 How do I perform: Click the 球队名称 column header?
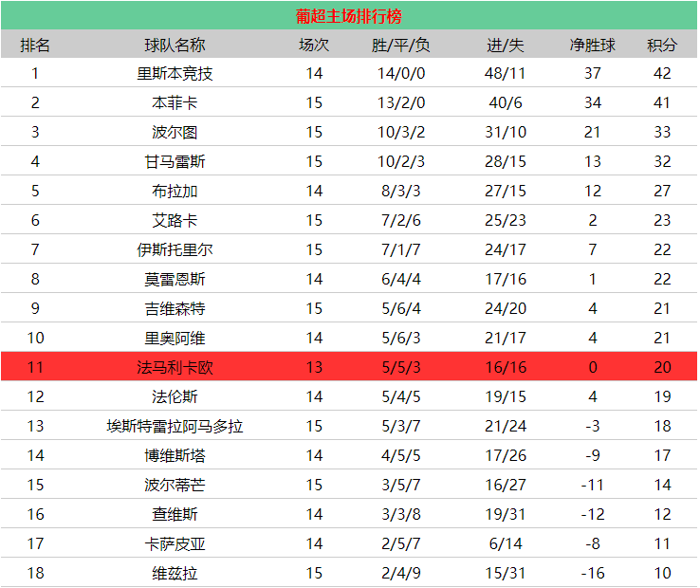(x=175, y=45)
